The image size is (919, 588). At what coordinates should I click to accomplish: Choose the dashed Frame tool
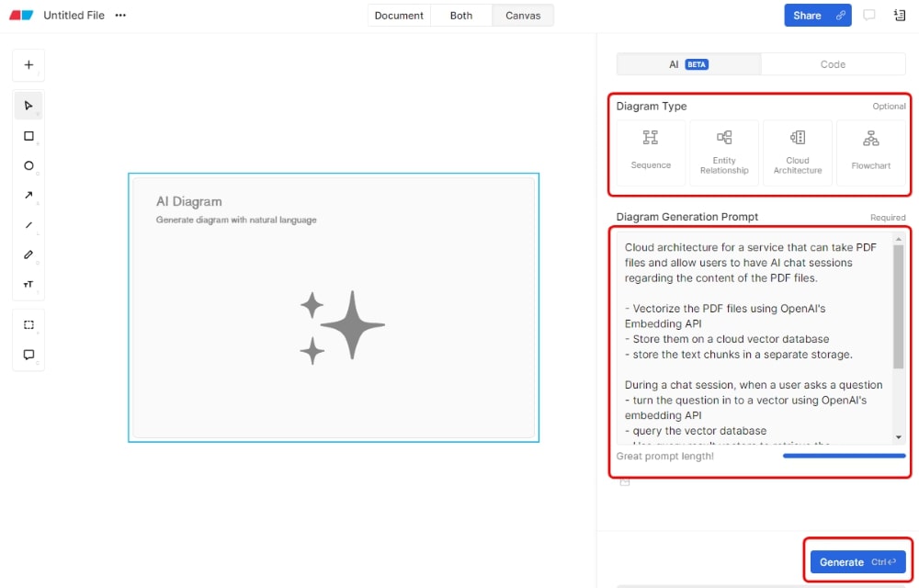click(x=28, y=325)
